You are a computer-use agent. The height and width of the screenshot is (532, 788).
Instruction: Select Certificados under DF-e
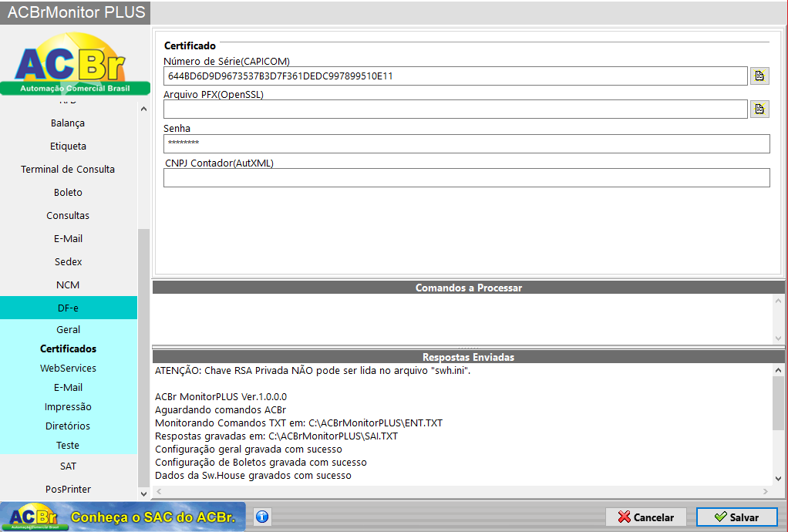(68, 348)
